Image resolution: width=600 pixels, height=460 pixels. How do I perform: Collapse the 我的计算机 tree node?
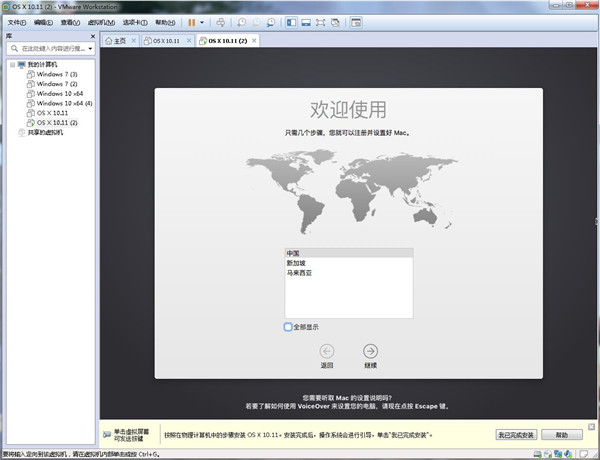13,64
